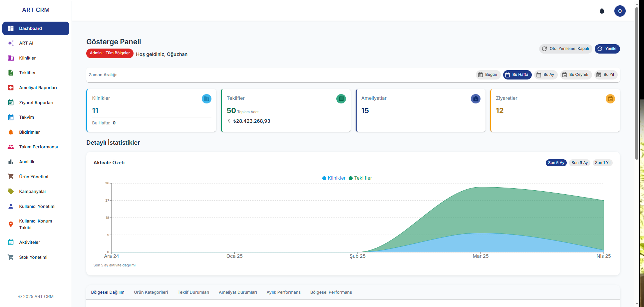The width and height of the screenshot is (644, 307).
Task: Switch to Ürün Kategorileri tab
Action: pyautogui.click(x=151, y=292)
